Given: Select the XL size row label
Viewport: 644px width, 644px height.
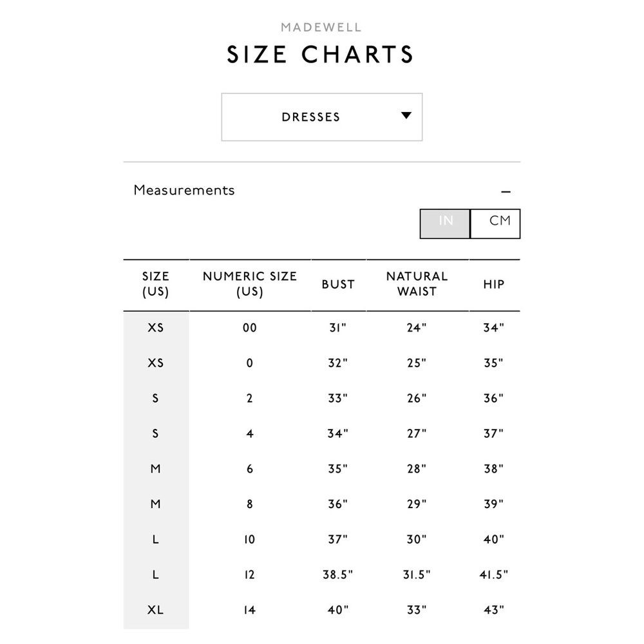Looking at the screenshot, I should pos(156,610).
